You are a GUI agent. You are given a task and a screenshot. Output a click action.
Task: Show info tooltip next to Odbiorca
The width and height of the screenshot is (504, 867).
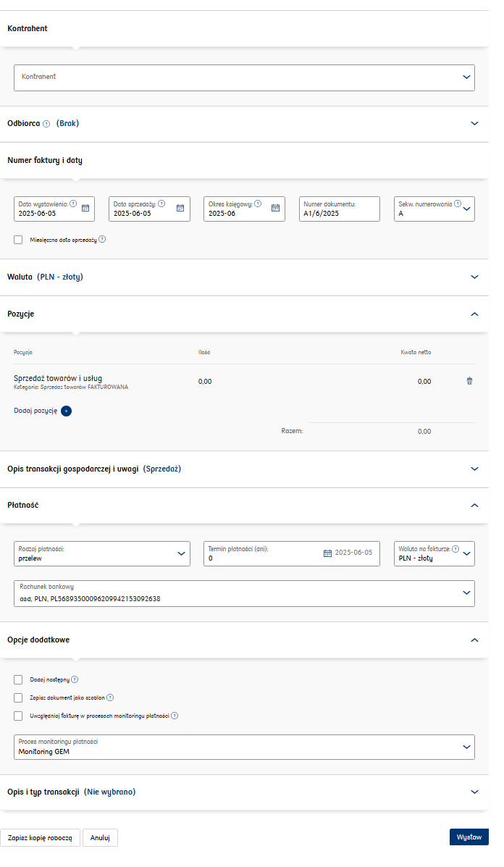pos(46,124)
